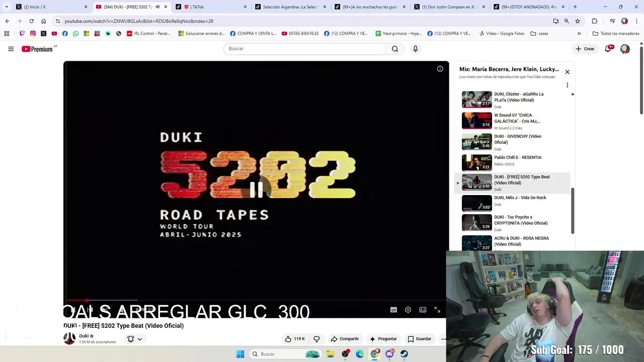Ask about the video with Preguntar
Screen dimensions: 644x362
[x=383, y=339]
